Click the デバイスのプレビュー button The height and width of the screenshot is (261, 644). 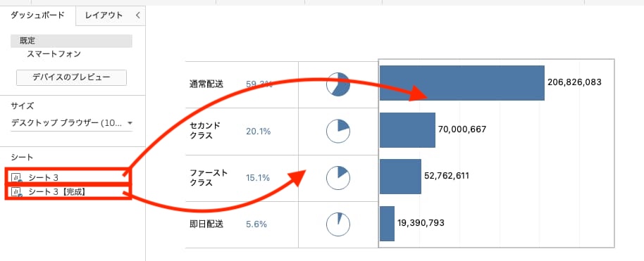click(71, 77)
